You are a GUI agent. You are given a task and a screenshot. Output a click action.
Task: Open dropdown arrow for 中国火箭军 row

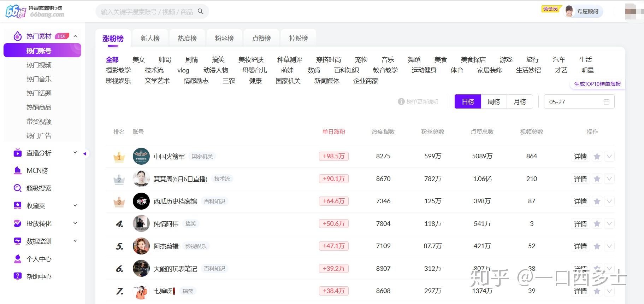point(609,156)
